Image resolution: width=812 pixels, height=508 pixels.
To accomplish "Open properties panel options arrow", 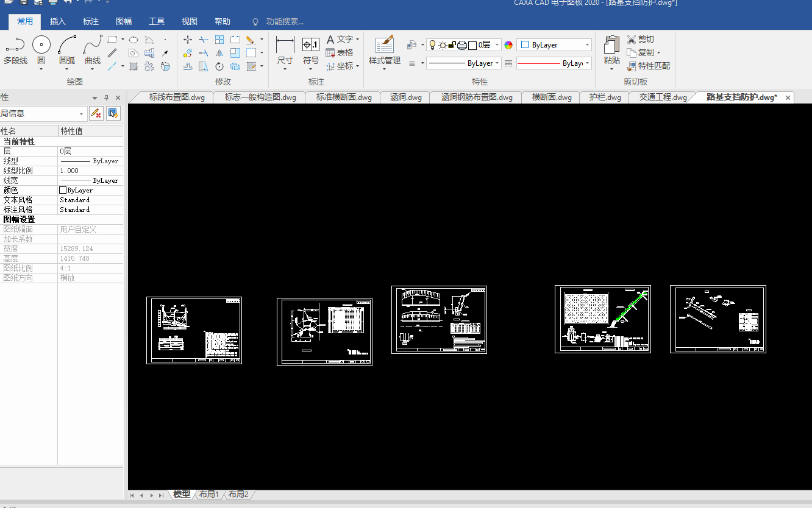I will [x=94, y=98].
